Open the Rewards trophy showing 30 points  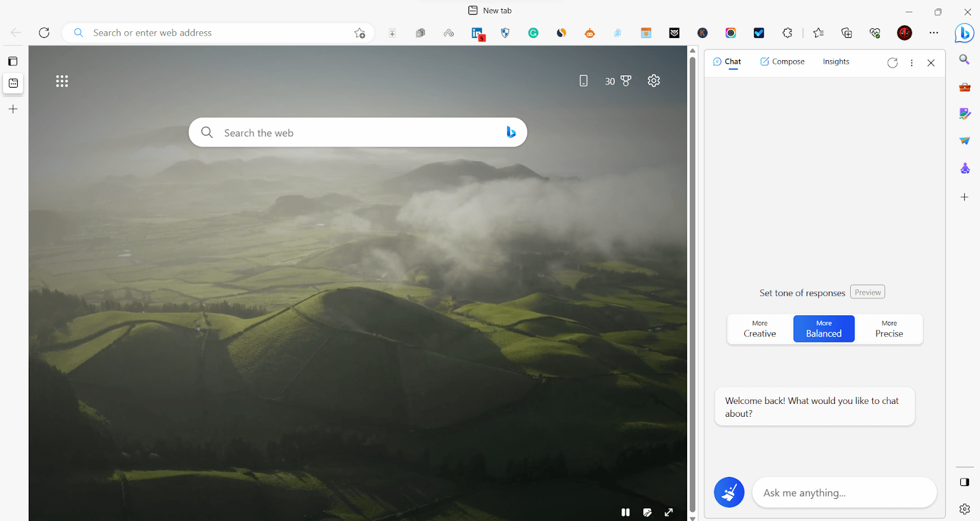(618, 81)
